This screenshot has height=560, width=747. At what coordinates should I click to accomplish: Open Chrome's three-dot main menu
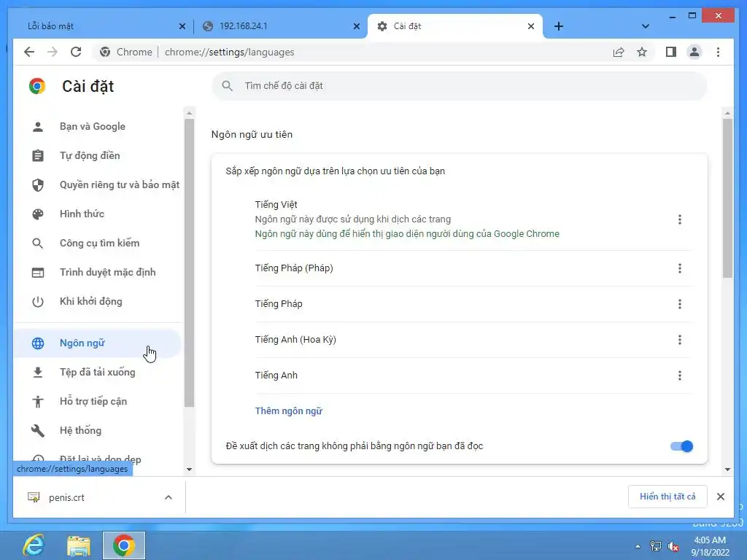tap(718, 52)
